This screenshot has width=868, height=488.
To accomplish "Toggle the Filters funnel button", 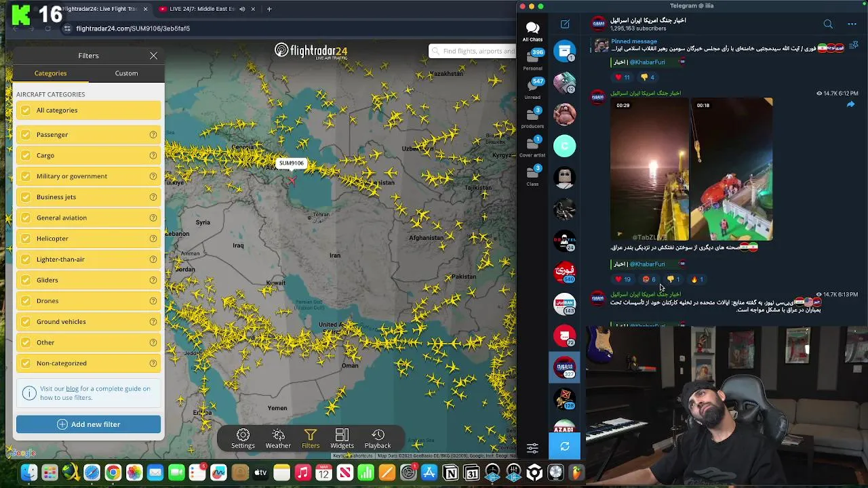I will click(x=311, y=439).
